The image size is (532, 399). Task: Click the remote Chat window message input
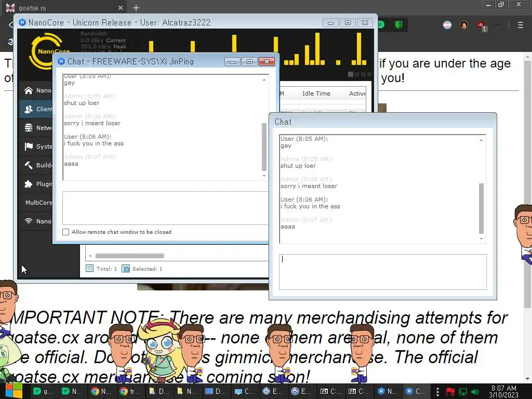pos(383,272)
